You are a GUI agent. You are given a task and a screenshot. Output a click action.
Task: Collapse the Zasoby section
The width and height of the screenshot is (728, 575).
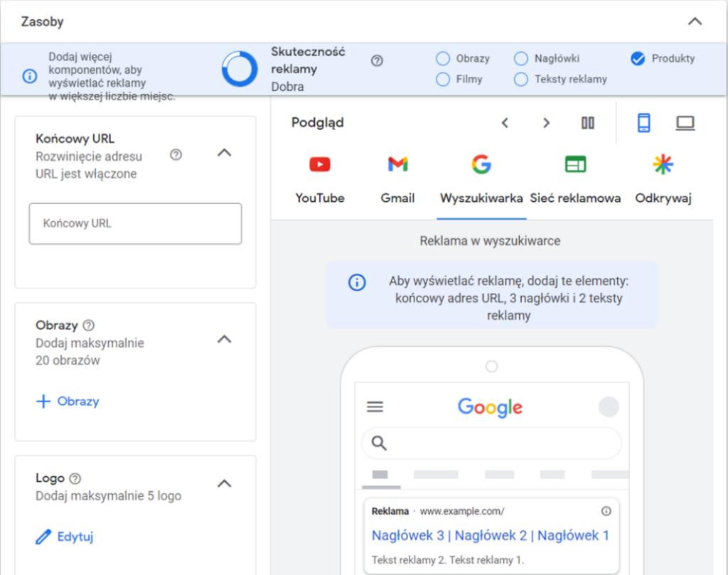pos(695,21)
